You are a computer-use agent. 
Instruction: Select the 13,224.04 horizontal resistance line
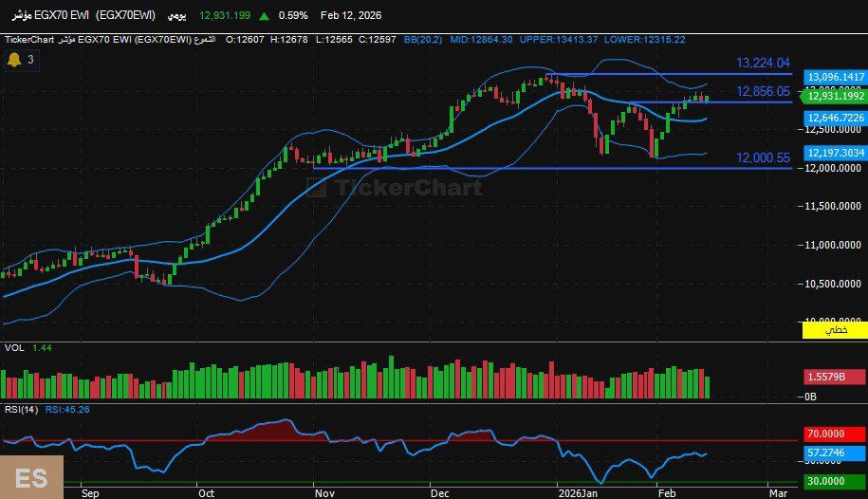pos(664,73)
